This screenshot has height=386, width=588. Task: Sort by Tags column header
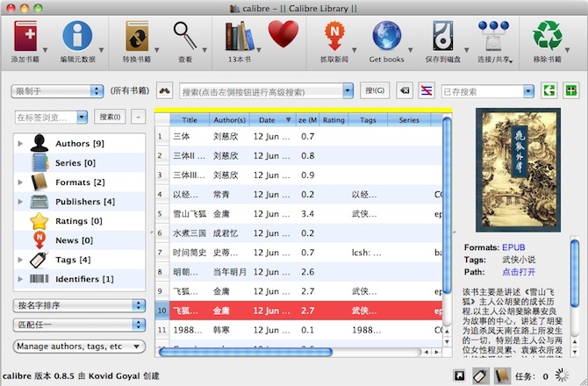click(x=368, y=120)
